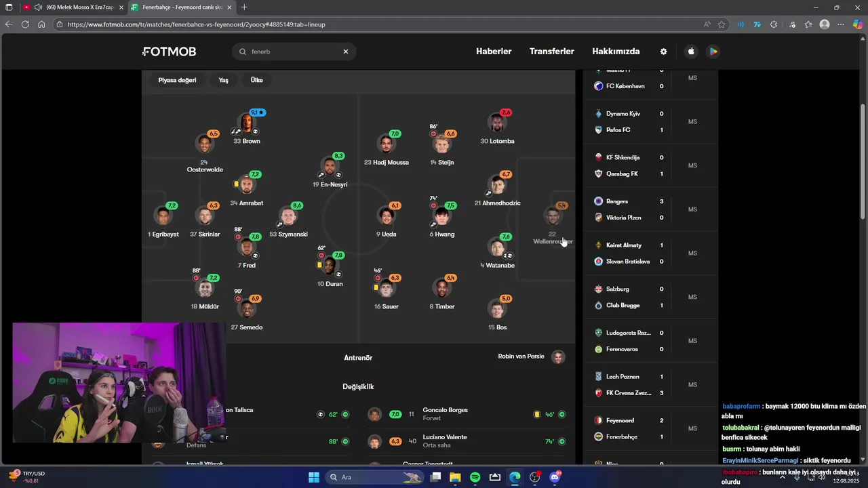
Task: Open player 27 Semedo's avatar
Action: click(x=247, y=309)
